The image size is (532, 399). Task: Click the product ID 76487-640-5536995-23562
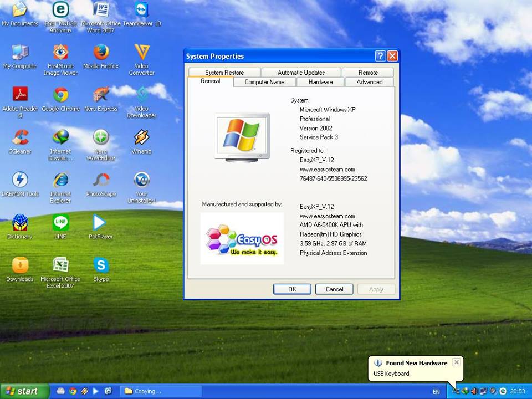tap(333, 178)
